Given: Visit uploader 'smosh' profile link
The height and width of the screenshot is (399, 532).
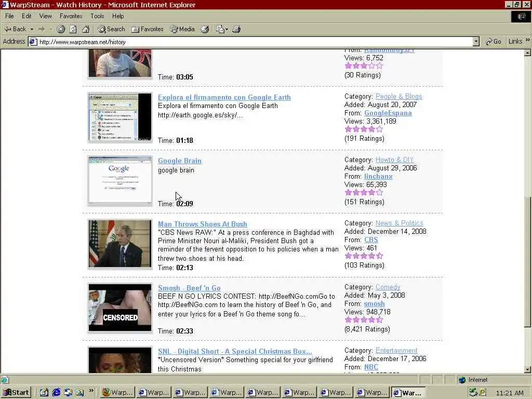Looking at the screenshot, I should point(374,303).
